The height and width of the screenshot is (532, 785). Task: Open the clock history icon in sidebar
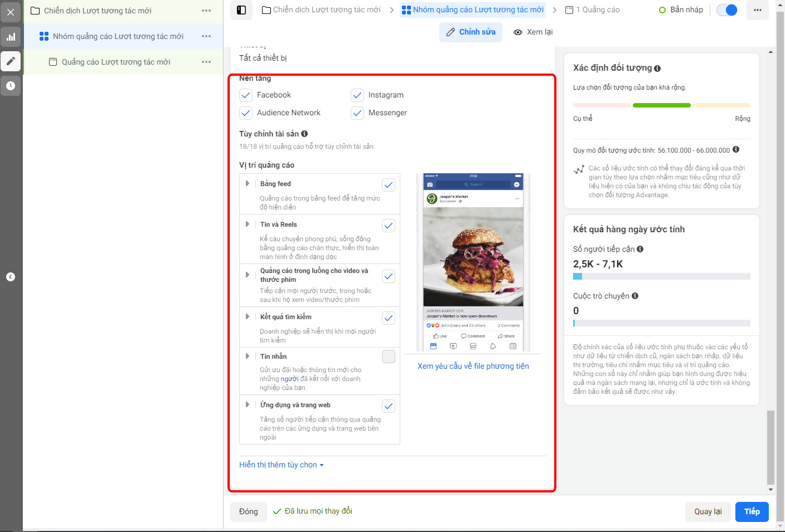11,86
